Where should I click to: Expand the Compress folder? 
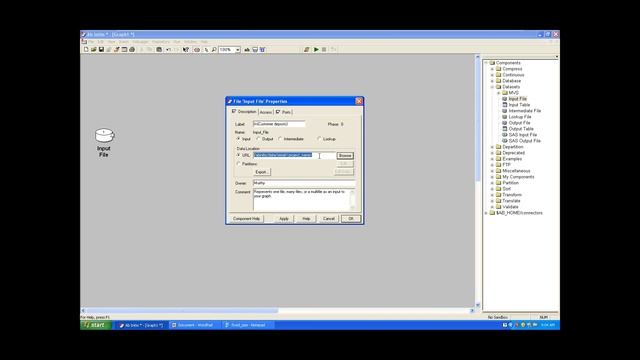click(492, 69)
